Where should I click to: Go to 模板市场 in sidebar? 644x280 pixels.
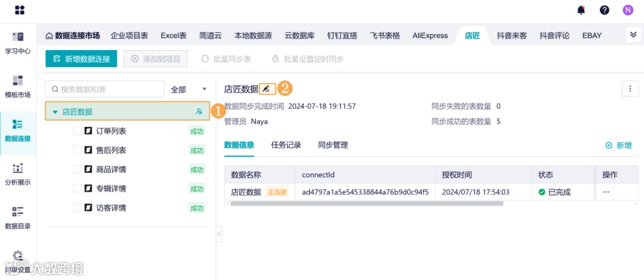point(18,86)
